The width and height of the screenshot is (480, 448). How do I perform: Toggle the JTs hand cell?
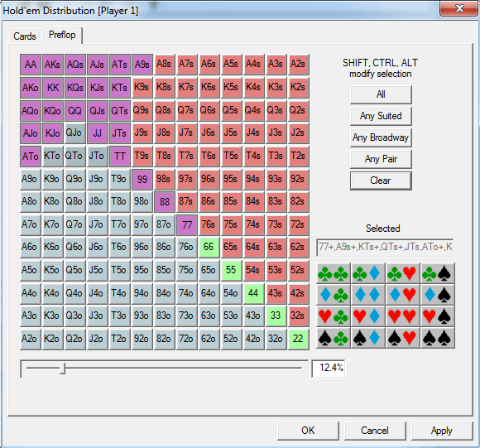(x=120, y=133)
